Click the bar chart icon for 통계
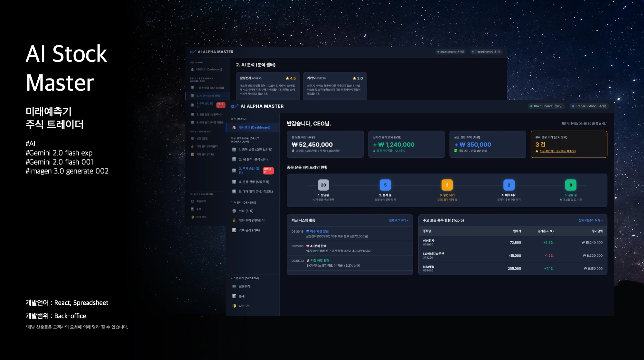Viewport: 644px width, 360px height. click(x=234, y=296)
